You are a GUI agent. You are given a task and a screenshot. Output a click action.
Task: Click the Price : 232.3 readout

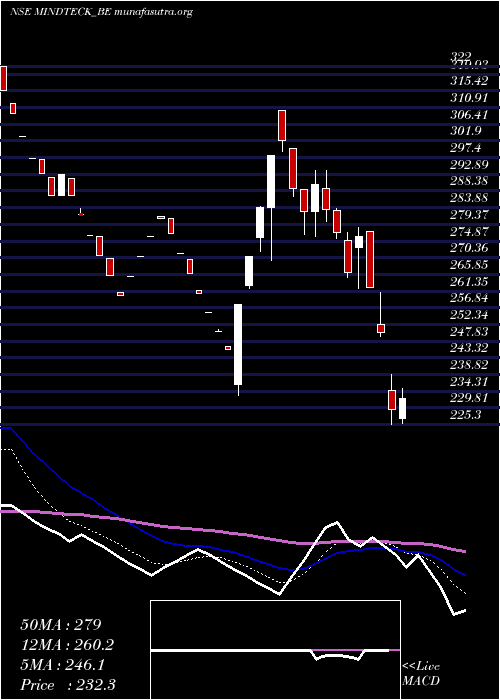click(x=68, y=685)
